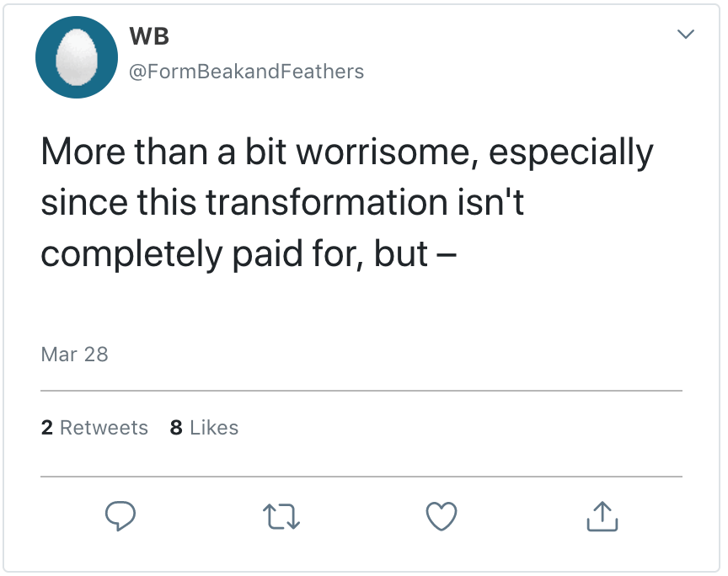Open the WB display name profile
Screen dimensions: 728x576
coord(150,36)
